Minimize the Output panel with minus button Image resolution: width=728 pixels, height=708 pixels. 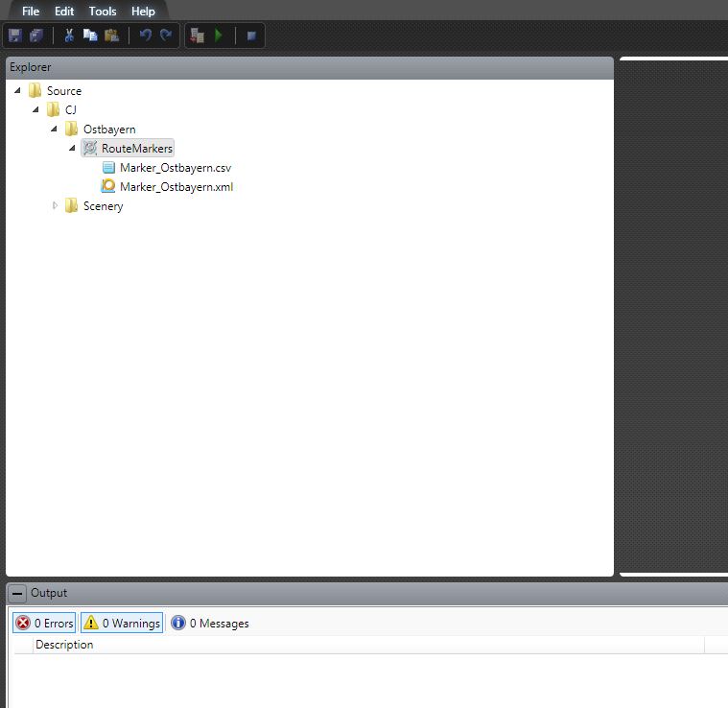(x=17, y=593)
